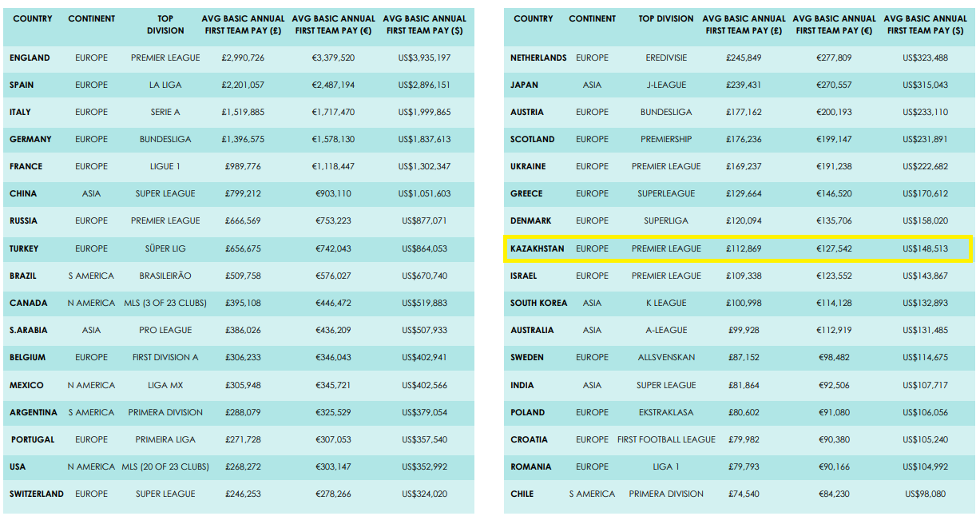Click the N AMERICA cell for Mexico
The image size is (980, 520).
[x=91, y=385]
